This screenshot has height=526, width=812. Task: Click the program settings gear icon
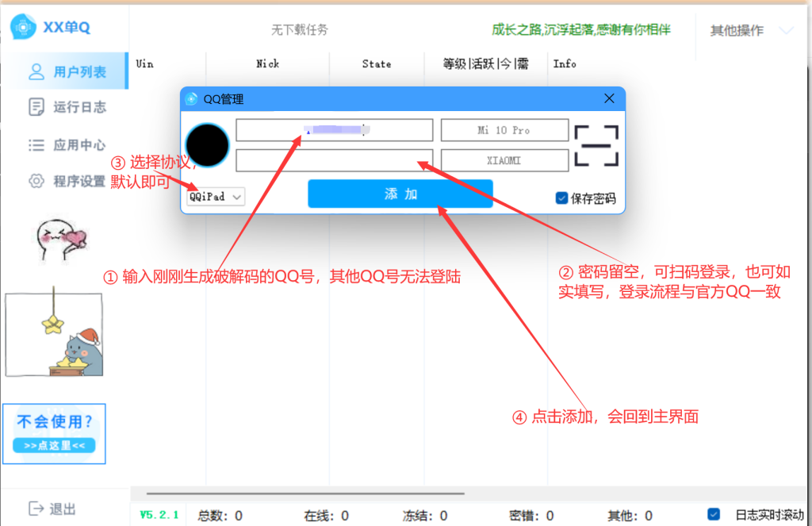coord(36,182)
